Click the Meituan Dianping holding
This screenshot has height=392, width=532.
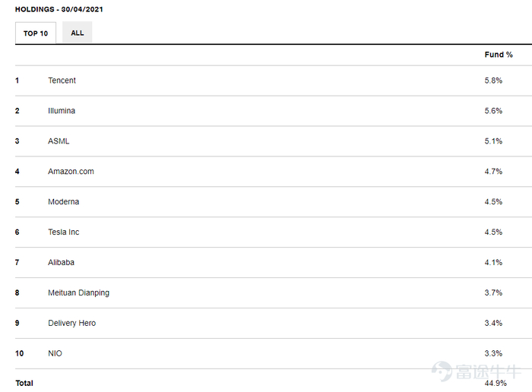tap(78, 293)
